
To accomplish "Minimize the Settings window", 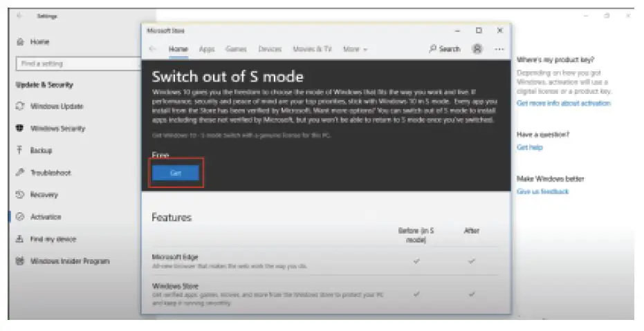I will click(x=586, y=16).
